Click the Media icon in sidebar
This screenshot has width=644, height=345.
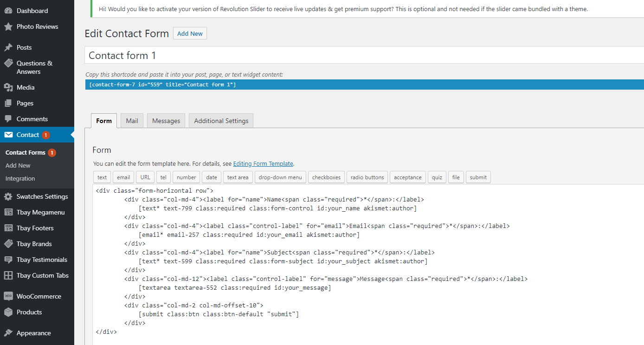click(8, 87)
